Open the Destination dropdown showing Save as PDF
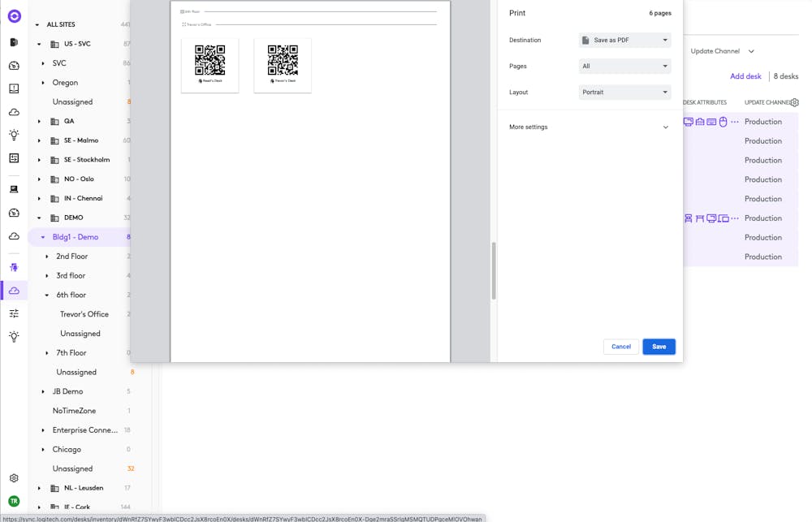Viewport: 812px width, 522px height. [x=624, y=40]
